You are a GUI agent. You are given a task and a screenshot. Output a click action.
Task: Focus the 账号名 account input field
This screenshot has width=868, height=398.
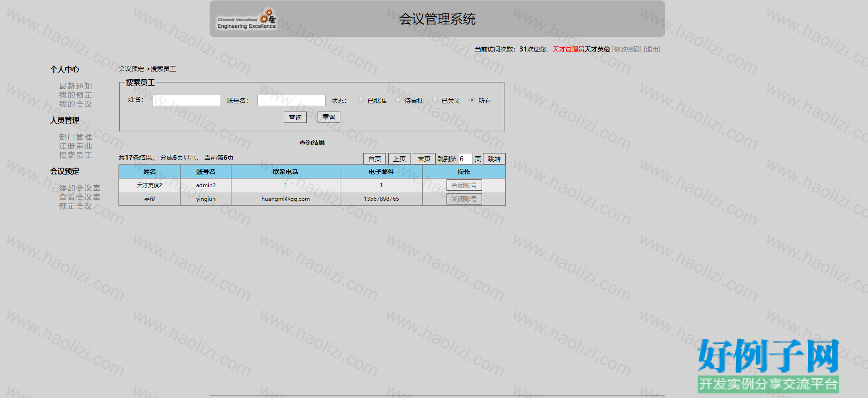point(292,100)
